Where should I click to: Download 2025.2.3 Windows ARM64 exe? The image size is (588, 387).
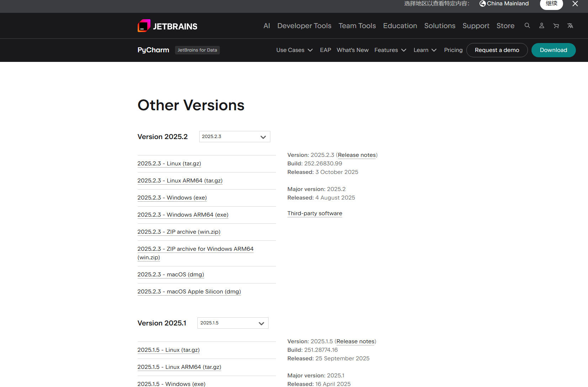183,215
